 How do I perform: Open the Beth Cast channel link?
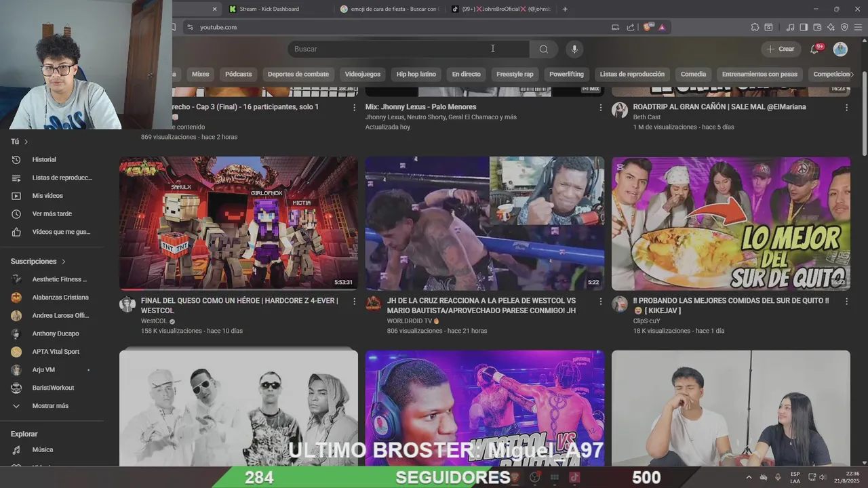pos(647,117)
